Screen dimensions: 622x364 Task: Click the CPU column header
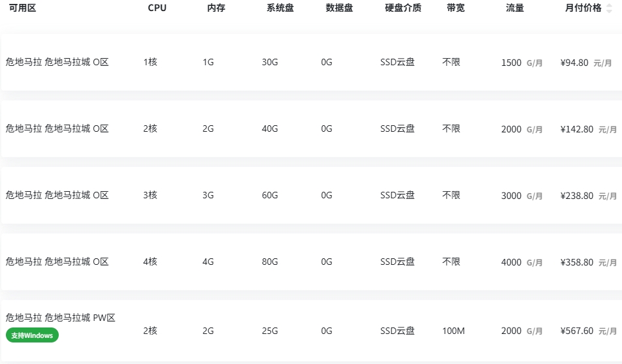pos(157,8)
